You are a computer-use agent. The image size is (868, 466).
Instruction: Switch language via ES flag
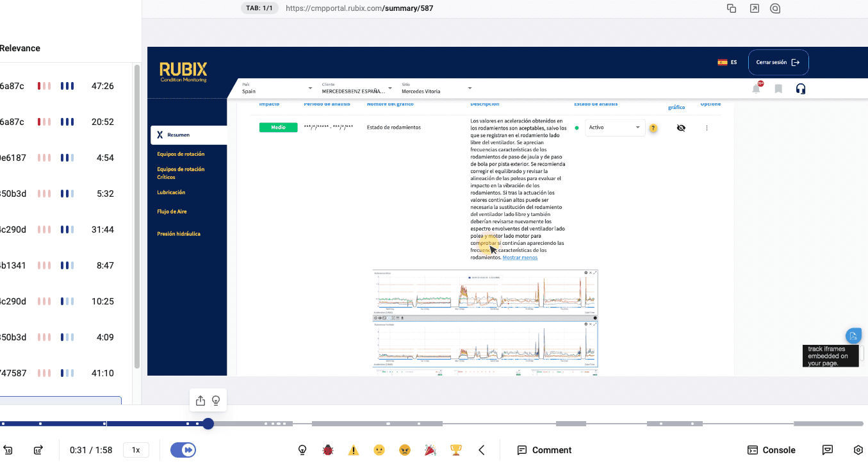[727, 62]
